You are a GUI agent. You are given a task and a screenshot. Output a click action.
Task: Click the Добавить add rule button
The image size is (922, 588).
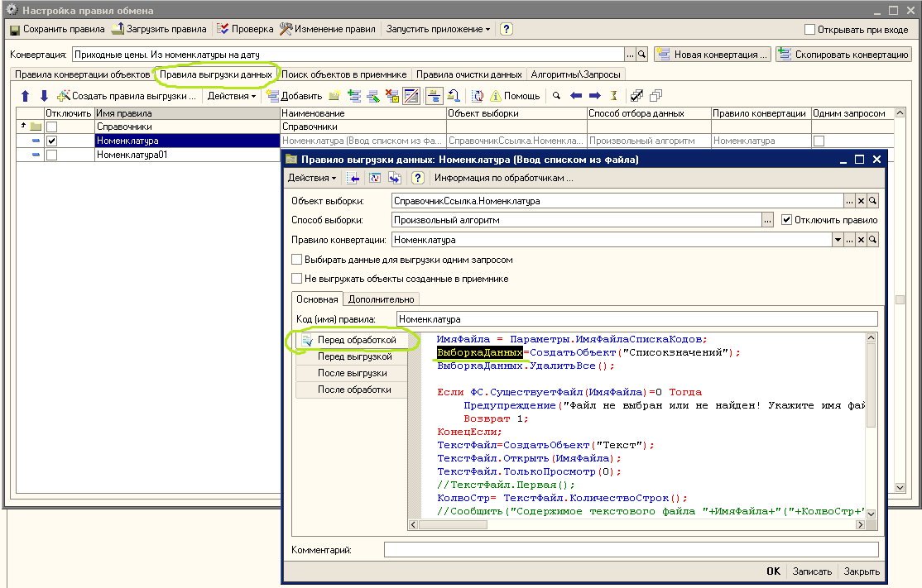(x=295, y=96)
